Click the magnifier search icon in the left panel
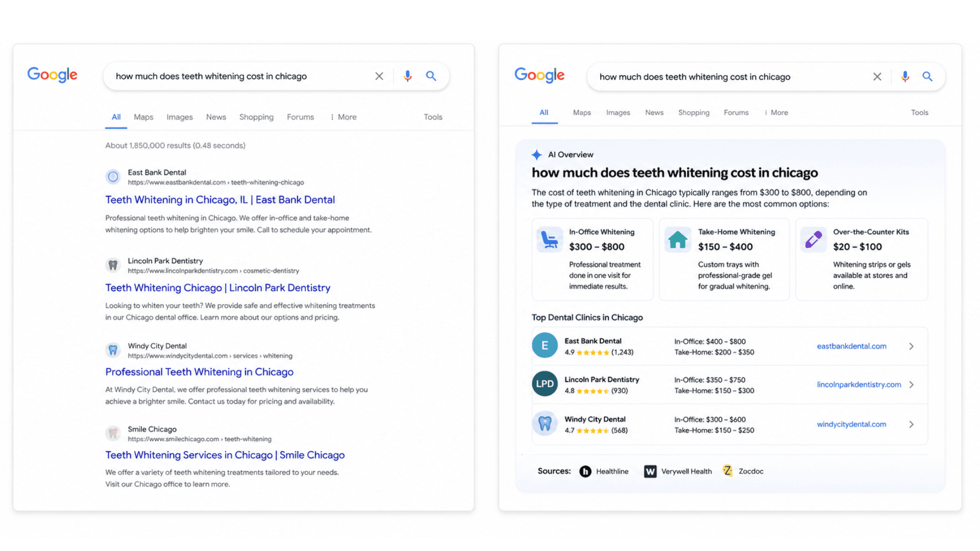 point(431,76)
